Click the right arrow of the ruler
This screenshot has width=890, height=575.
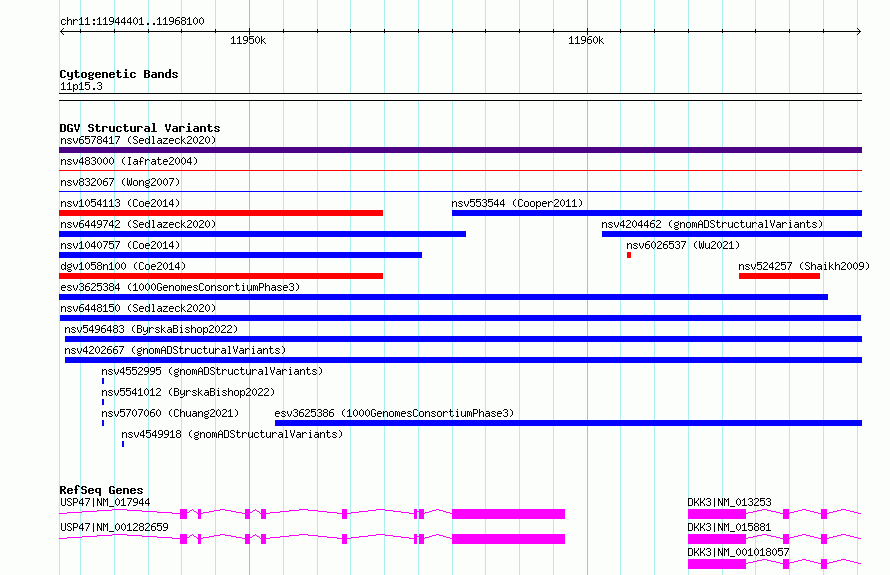859,32
